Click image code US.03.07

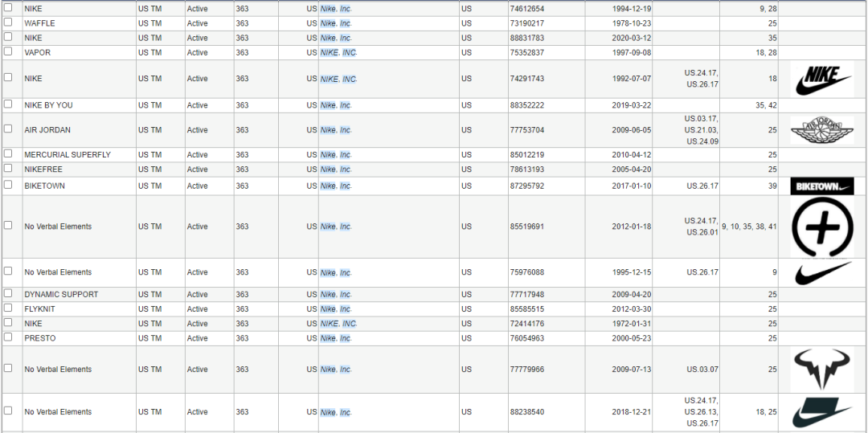[702, 370]
